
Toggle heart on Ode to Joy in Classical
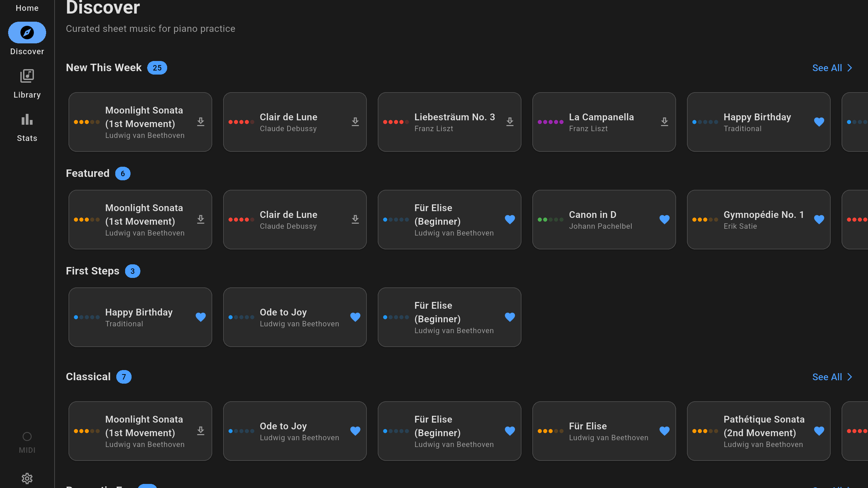coord(355,431)
